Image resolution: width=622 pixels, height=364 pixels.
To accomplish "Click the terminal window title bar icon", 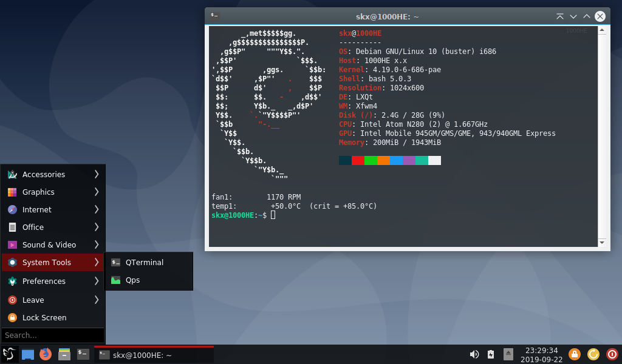I will click(214, 15).
